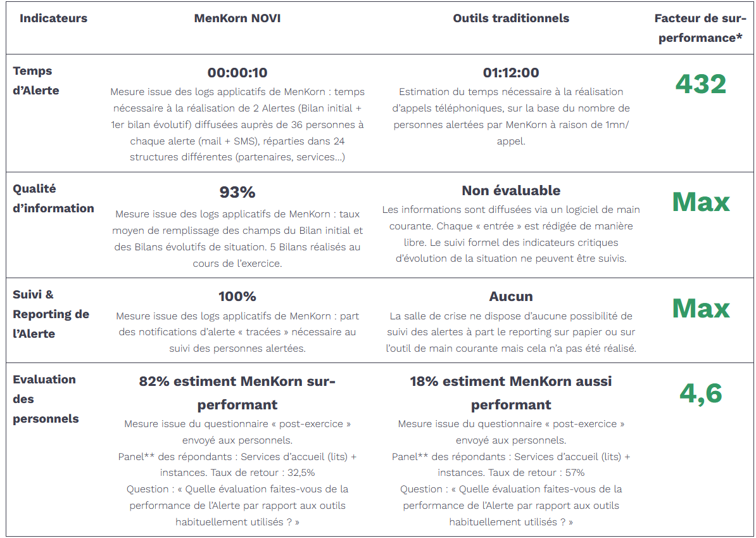
Task: Click the Max factor for Qualité d'information
Action: pos(700,202)
